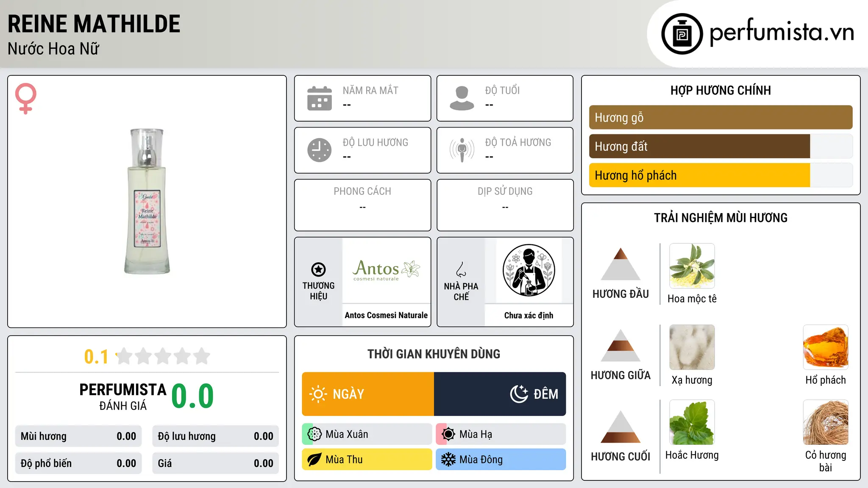The image size is (868, 488).
Task: Click the Mùi hương score row
Action: (x=78, y=436)
